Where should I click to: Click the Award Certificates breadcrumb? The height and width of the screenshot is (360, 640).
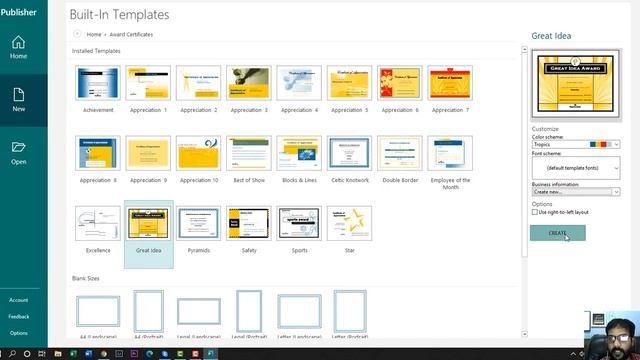131,35
